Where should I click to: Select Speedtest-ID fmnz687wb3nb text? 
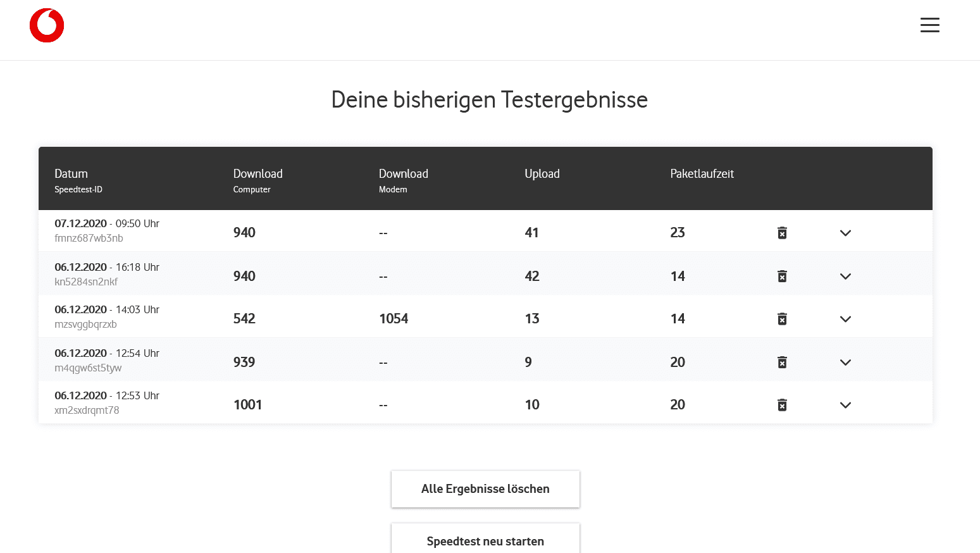pos(89,239)
